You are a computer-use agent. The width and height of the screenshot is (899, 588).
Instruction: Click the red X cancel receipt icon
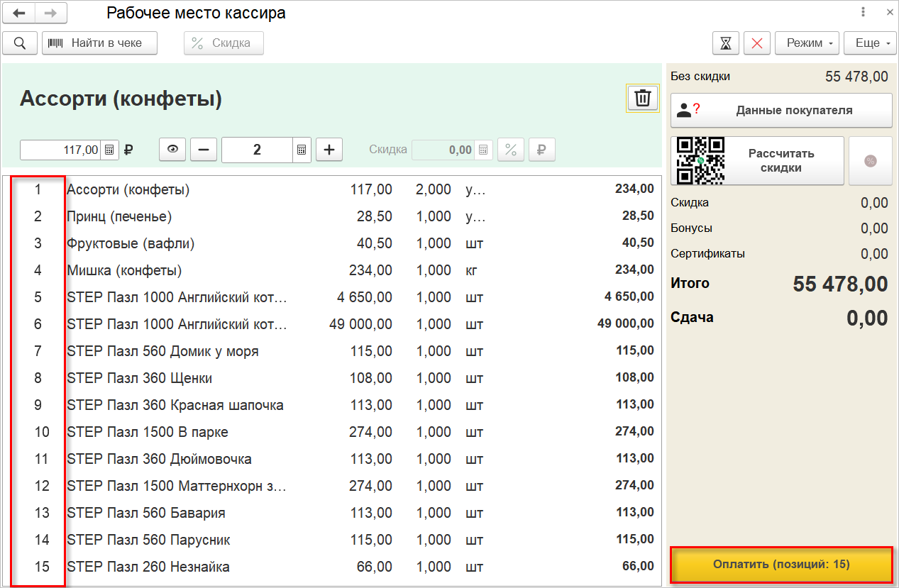tap(757, 43)
